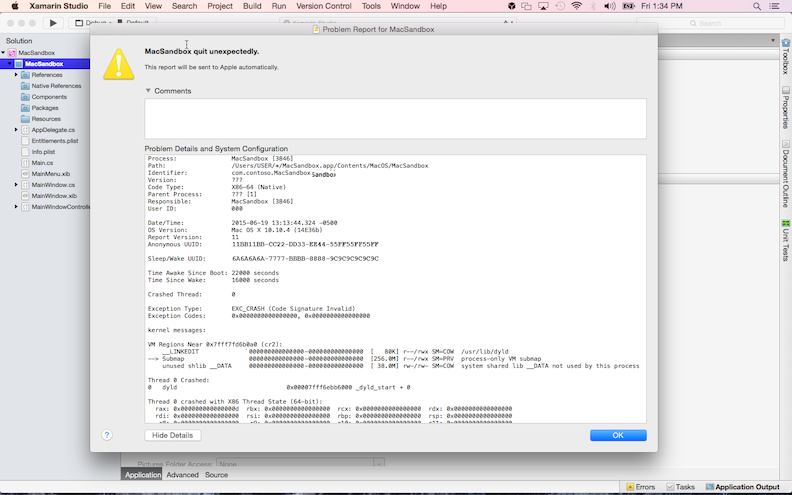Open the View menu
Viewport: 792px width, 495px height.
153,6
